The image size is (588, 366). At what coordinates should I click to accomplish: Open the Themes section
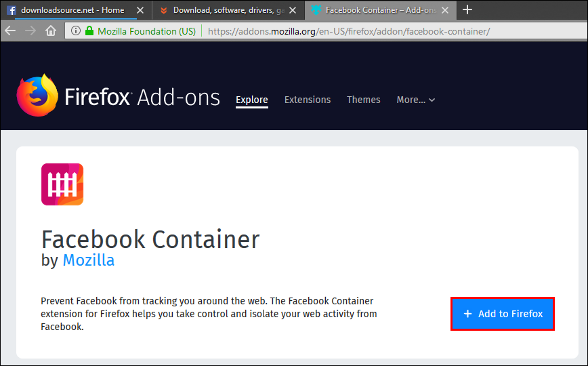pyautogui.click(x=363, y=100)
